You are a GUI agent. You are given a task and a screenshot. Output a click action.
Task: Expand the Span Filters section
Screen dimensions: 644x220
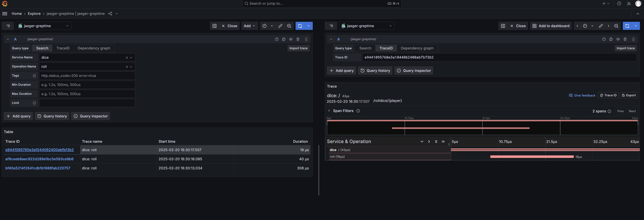click(x=343, y=111)
